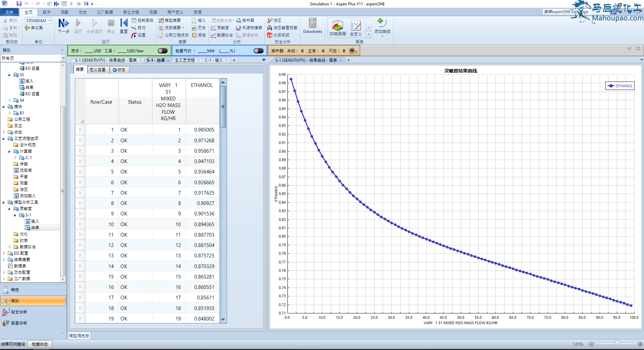
Task: Open the Report (报告) file
Action: pyautogui.click(x=199, y=35)
